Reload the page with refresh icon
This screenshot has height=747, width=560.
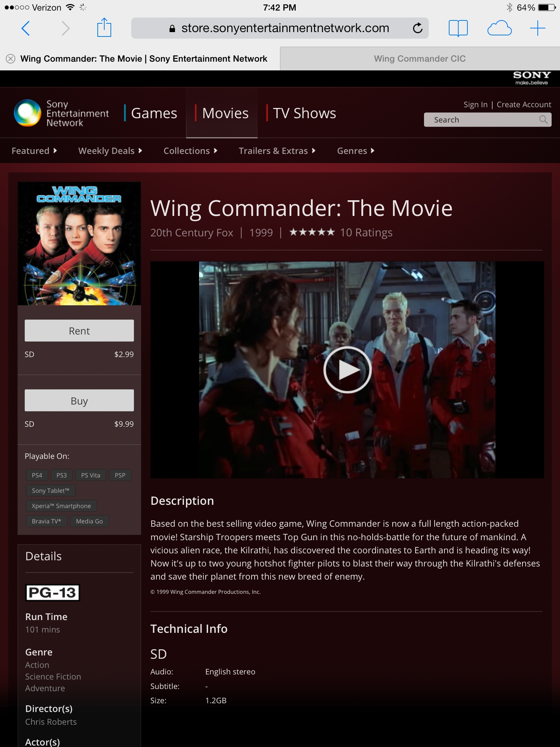tap(417, 28)
